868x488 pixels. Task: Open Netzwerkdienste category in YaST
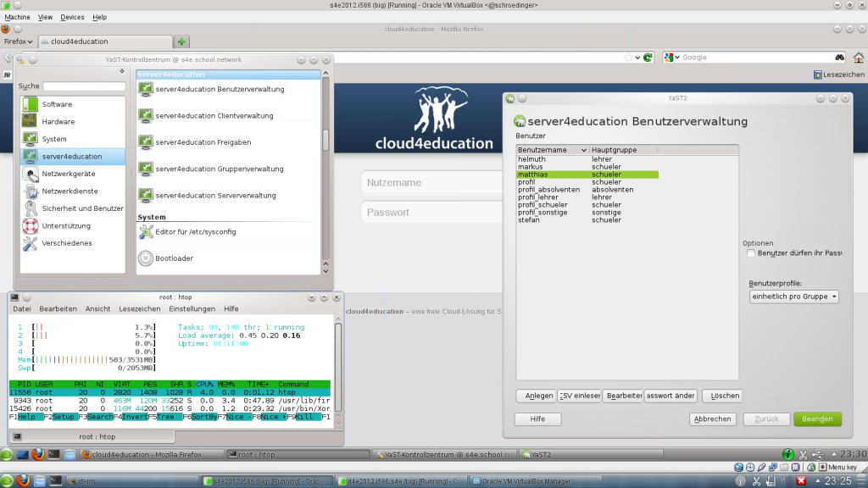pyautogui.click(x=73, y=191)
